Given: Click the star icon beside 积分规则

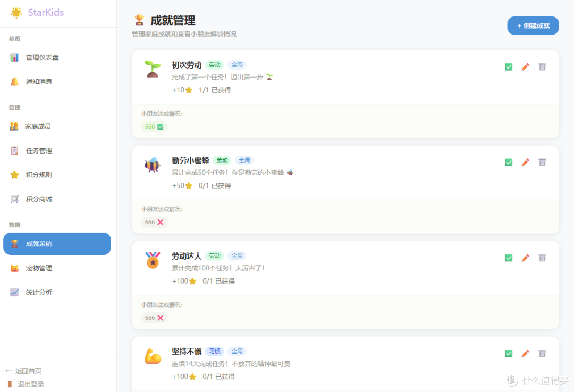Looking at the screenshot, I should click(14, 175).
